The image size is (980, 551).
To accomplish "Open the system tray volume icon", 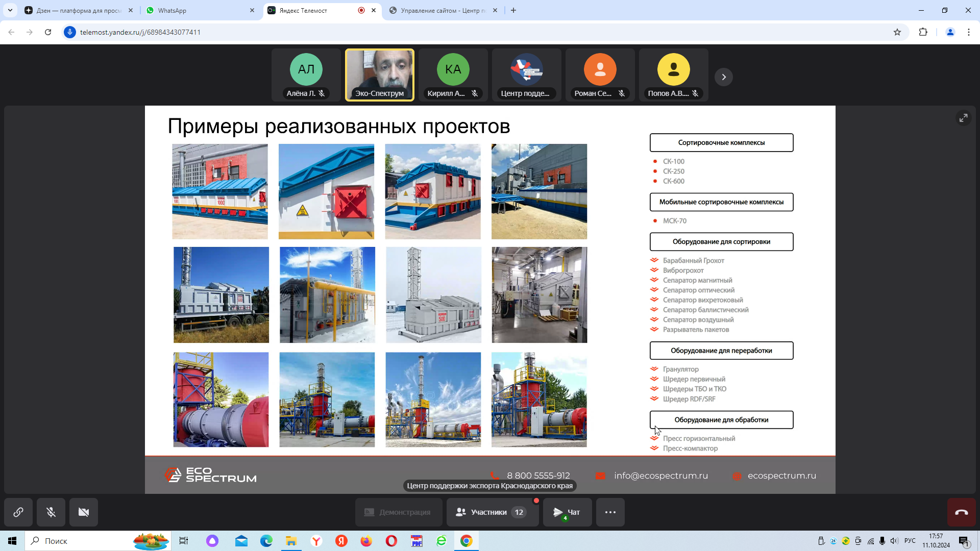I will (x=894, y=541).
